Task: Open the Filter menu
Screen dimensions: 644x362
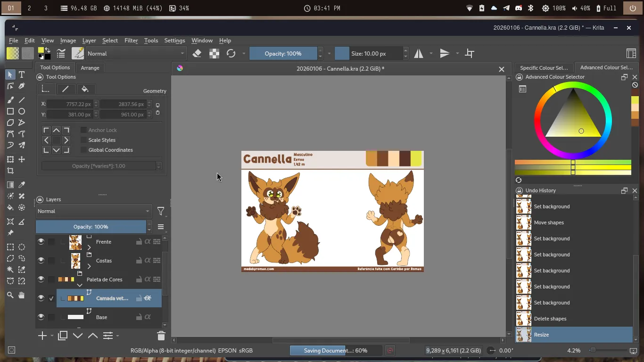Action: click(x=131, y=41)
